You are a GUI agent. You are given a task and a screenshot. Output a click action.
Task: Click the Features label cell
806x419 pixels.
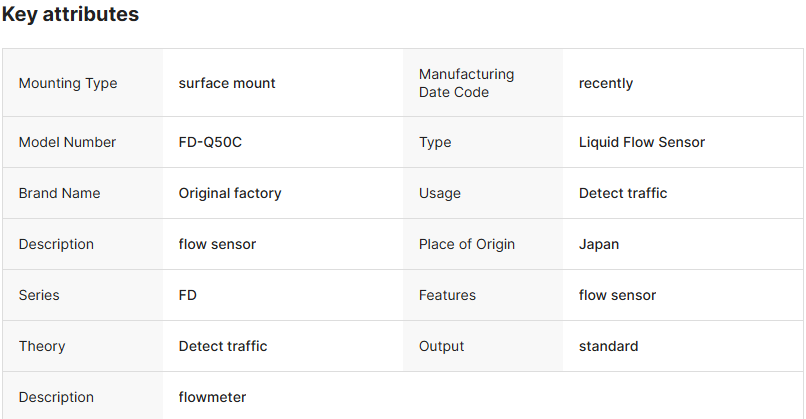coord(447,295)
